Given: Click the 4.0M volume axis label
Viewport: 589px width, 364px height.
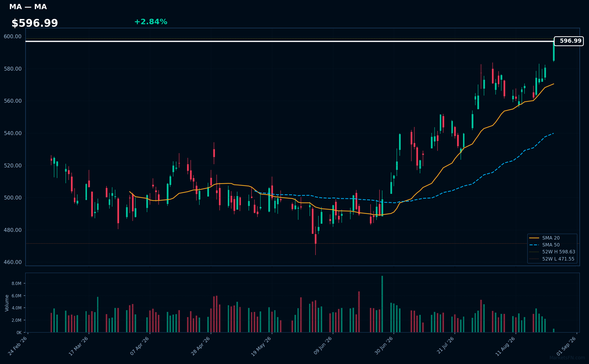Looking at the screenshot, I should coord(17,308).
